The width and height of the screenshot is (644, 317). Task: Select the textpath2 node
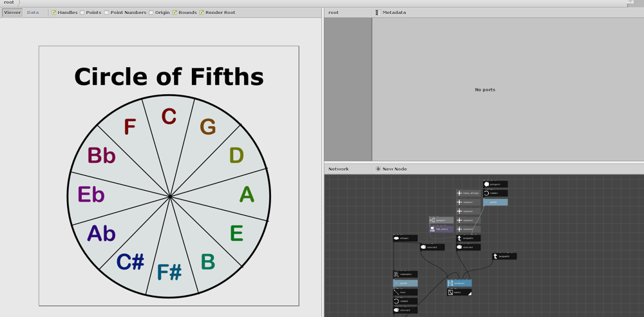pos(504,256)
